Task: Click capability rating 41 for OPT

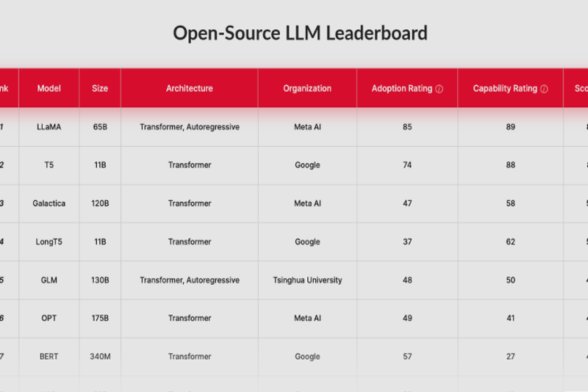Action: pyautogui.click(x=510, y=319)
